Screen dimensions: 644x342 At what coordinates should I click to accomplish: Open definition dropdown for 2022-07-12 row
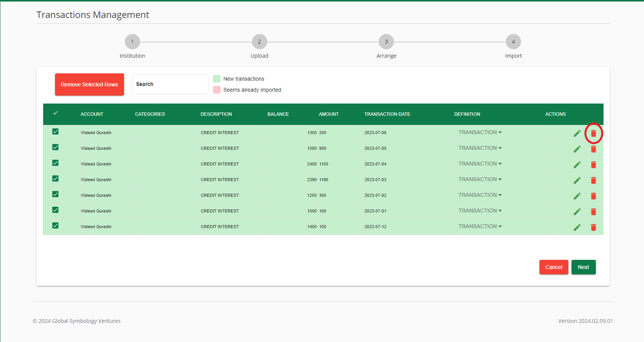tap(480, 227)
